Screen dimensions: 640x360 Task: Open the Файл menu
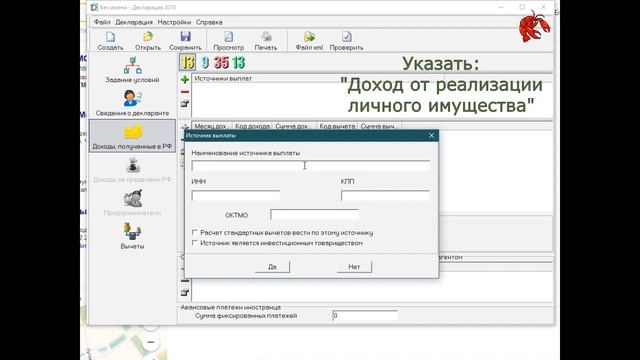(x=102, y=22)
